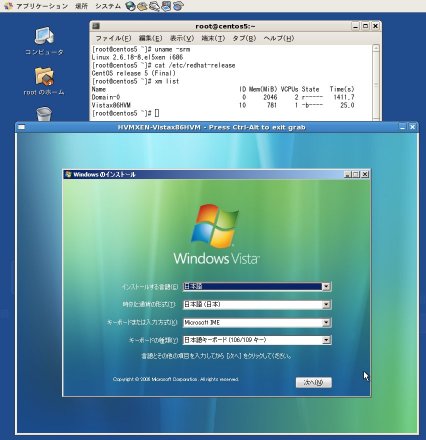Open ヘルプ(H) menu in the terminal
Image resolution: width=426 pixels, height=440 pixels.
[x=279, y=38]
